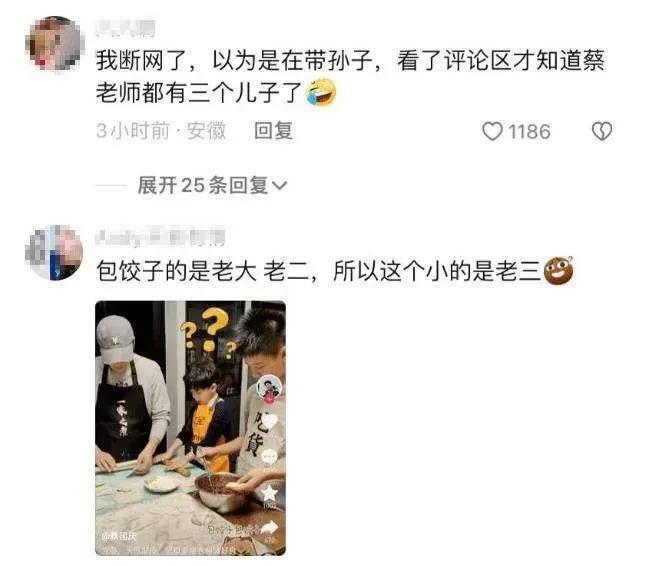
Task: Open the blurred username of second commenter
Action: (160, 237)
